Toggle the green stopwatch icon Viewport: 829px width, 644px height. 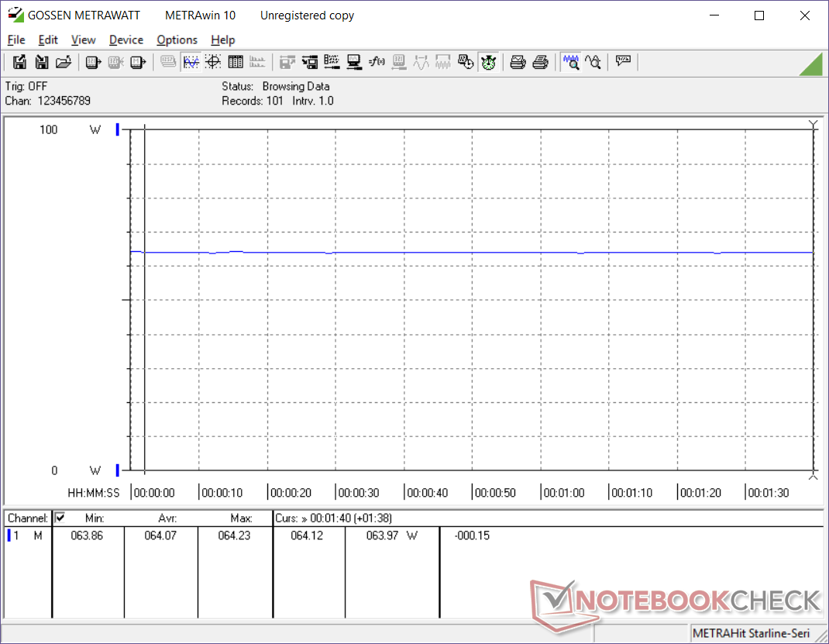[x=488, y=63]
